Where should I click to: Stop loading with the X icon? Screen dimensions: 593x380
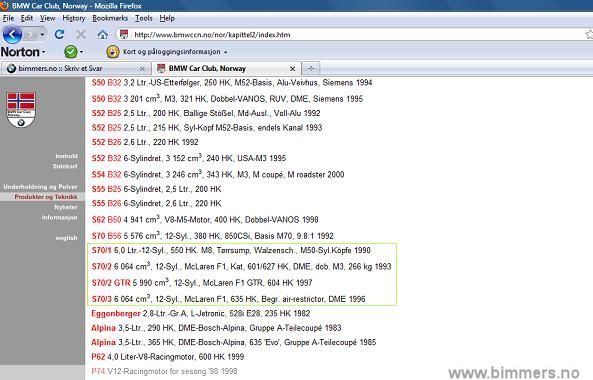[x=81, y=35]
